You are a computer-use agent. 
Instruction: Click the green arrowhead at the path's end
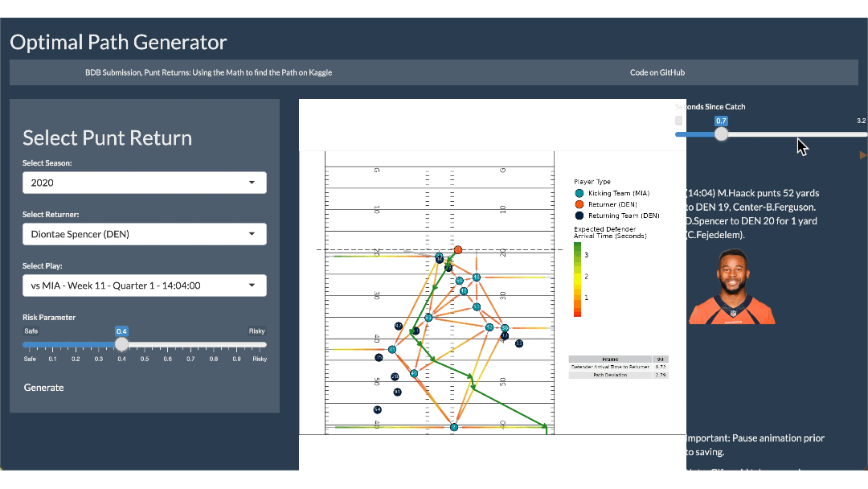pos(546,426)
